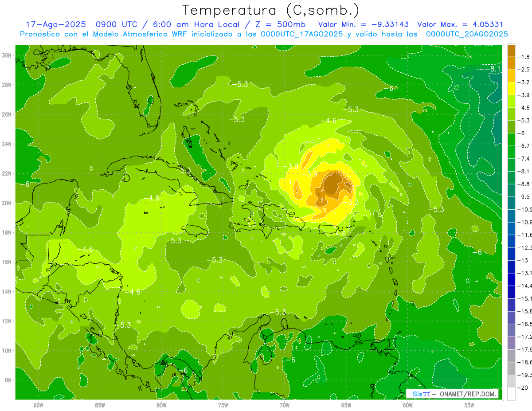The width and height of the screenshot is (532, 411).
Task: Click the dark brown warm core of the storm
Action: pyautogui.click(x=332, y=183)
